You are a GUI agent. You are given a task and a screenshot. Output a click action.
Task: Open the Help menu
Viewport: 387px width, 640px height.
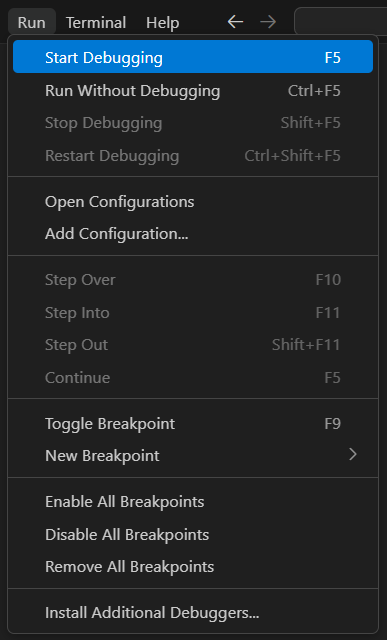162,22
